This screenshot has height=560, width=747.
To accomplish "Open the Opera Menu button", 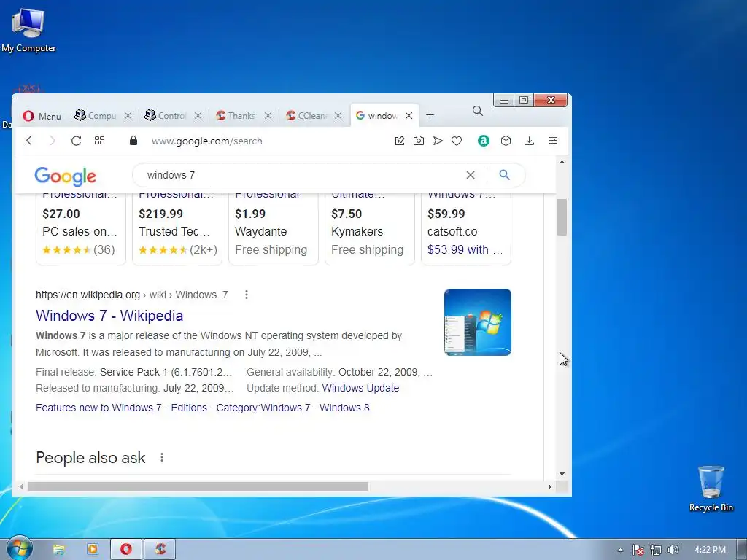I will [42, 116].
